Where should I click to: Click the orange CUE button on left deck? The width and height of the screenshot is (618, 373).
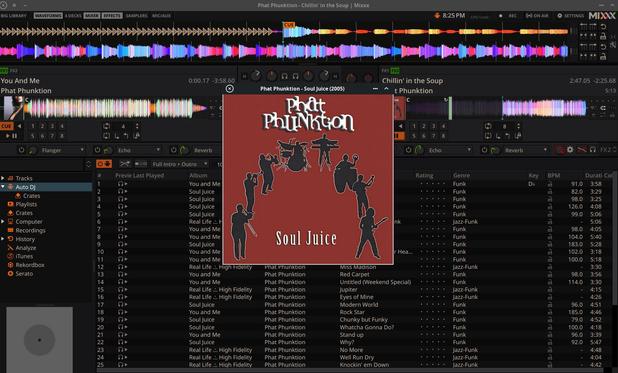point(7,126)
